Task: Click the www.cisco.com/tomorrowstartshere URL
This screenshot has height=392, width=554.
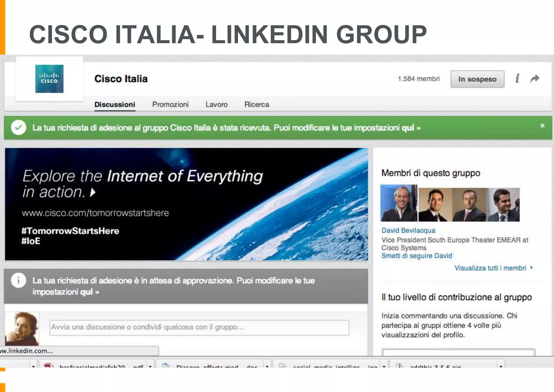Action: [95, 213]
